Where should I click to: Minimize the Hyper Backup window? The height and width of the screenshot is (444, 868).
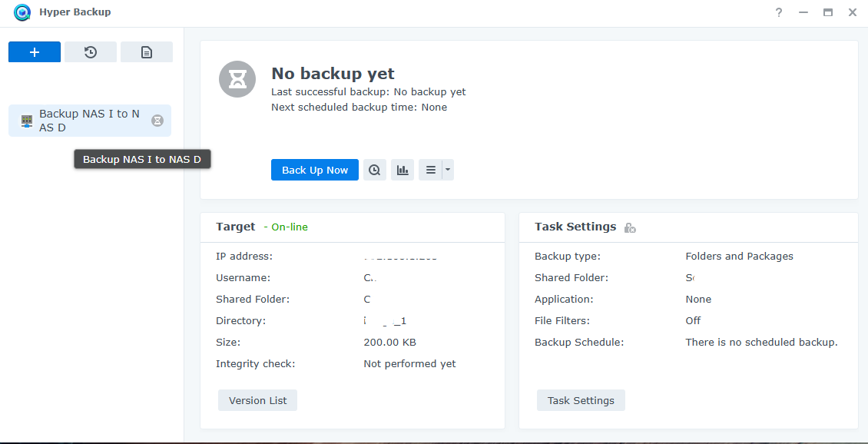pyautogui.click(x=803, y=12)
